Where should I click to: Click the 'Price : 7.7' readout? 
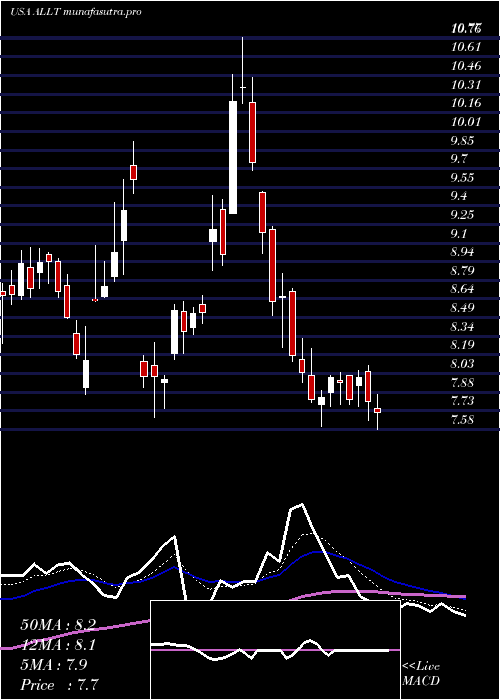(59, 685)
